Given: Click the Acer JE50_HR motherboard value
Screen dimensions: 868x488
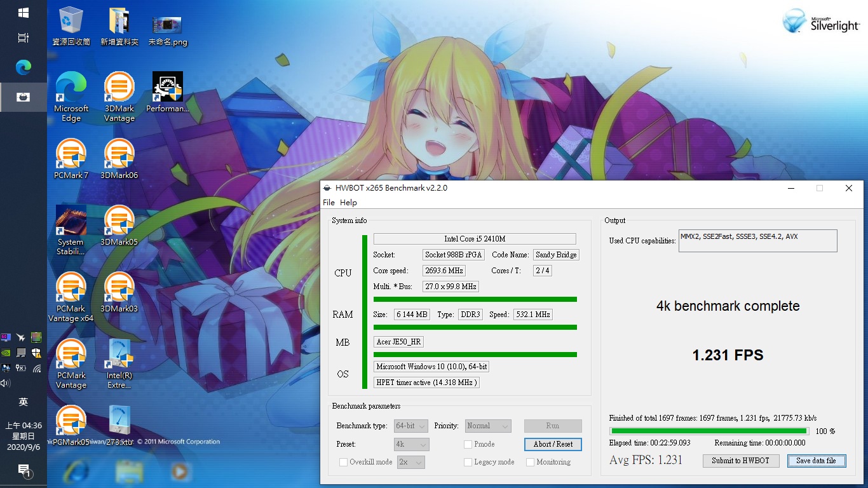Looking at the screenshot, I should (x=398, y=342).
